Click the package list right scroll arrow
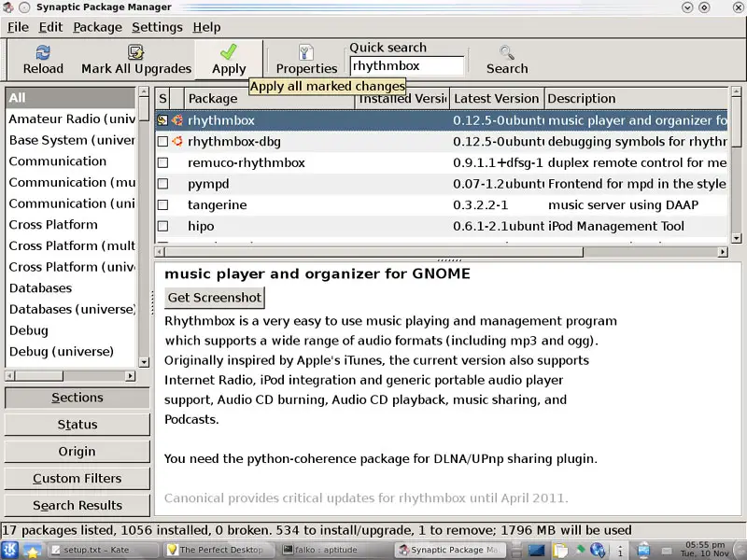Viewport: 747px width, 560px height. [x=723, y=252]
